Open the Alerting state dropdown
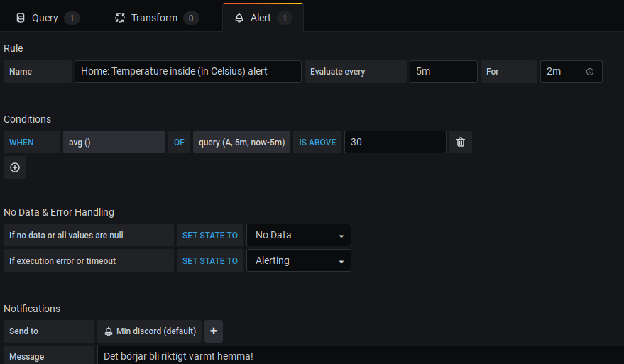The height and width of the screenshot is (364, 624). pyautogui.click(x=299, y=260)
